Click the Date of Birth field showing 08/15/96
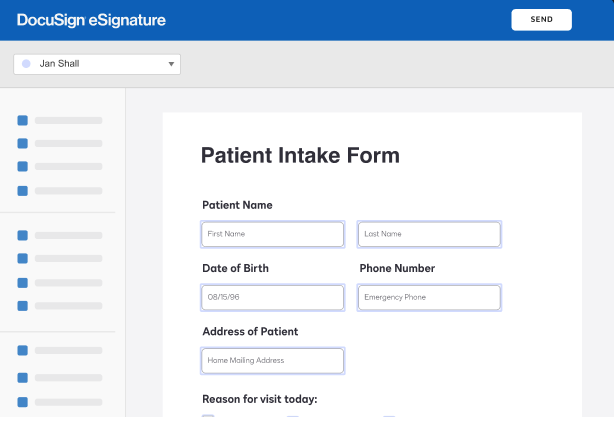 point(273,298)
